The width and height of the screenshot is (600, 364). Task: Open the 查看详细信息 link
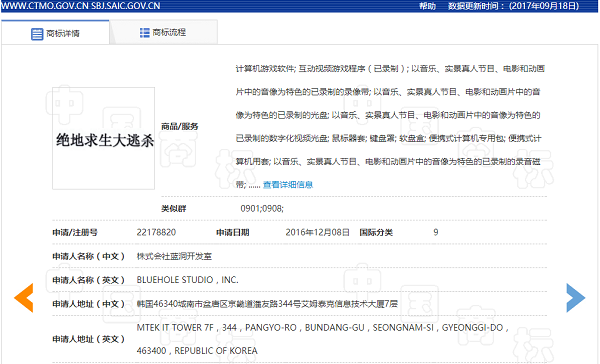click(x=288, y=185)
